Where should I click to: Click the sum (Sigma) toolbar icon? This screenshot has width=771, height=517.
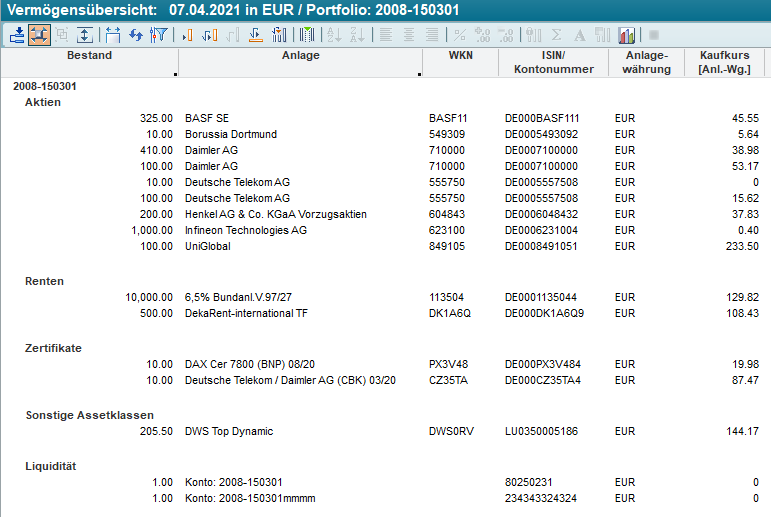pyautogui.click(x=557, y=35)
